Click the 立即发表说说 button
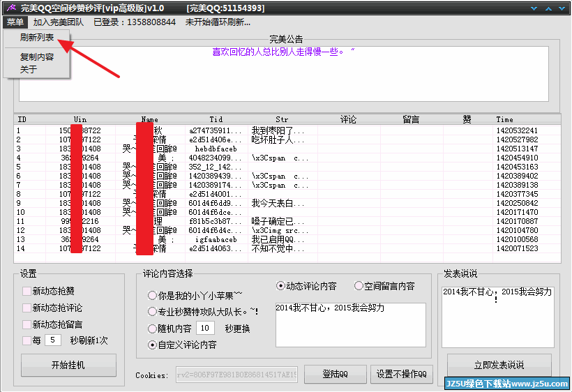Viewport: 572px width, 392px height. (499, 365)
